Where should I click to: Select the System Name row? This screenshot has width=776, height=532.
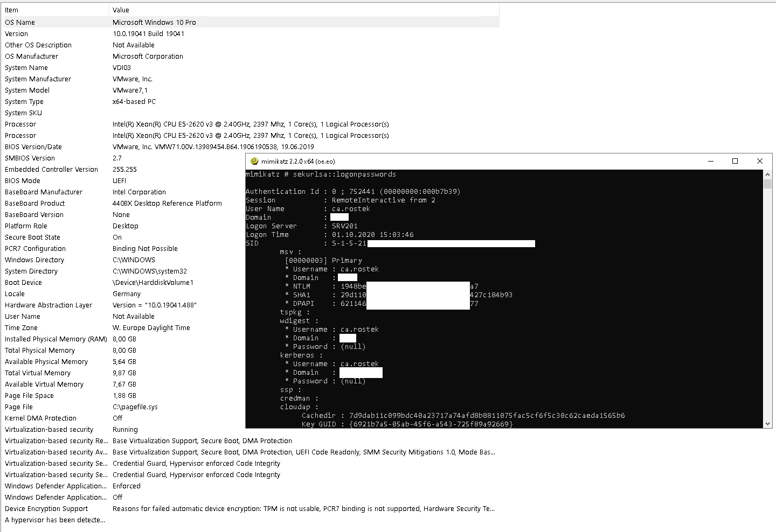pos(250,67)
